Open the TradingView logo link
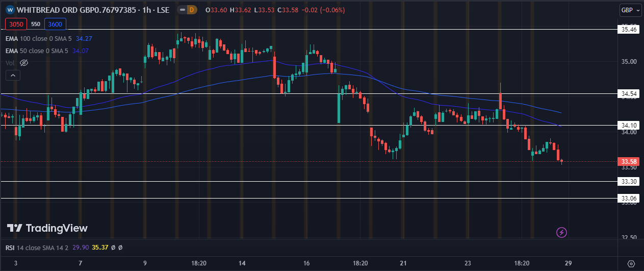Viewport: 644px width, 271px height. coord(47,228)
